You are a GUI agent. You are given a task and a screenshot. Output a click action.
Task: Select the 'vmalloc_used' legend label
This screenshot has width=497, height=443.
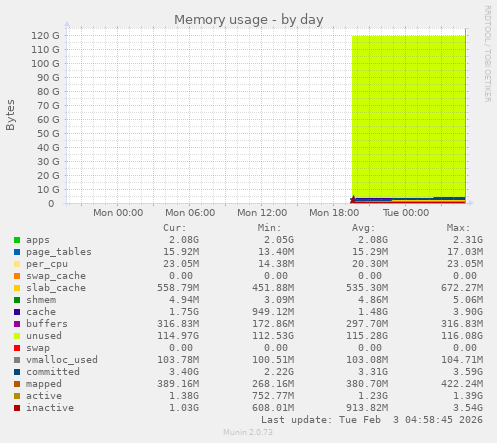(62, 360)
